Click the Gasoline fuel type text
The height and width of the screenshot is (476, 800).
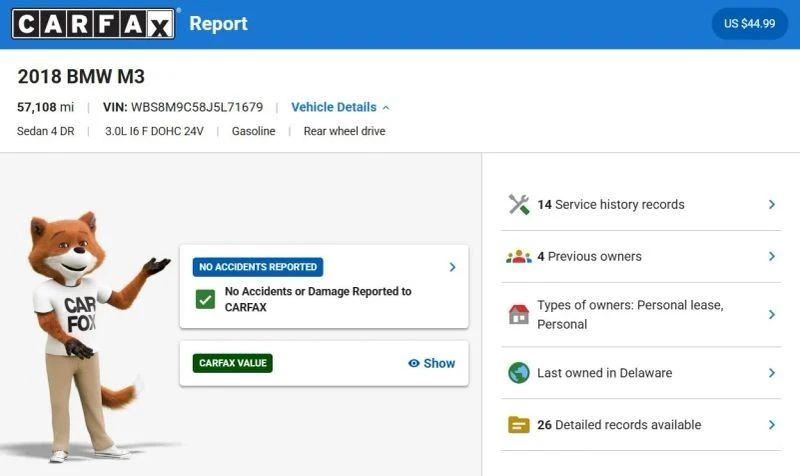[x=254, y=131]
